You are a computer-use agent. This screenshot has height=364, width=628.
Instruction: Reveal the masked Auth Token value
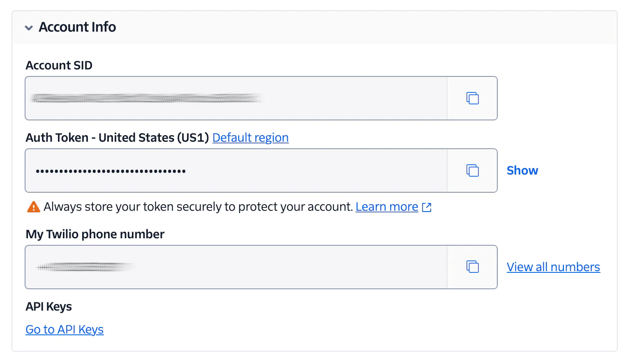[x=522, y=170]
